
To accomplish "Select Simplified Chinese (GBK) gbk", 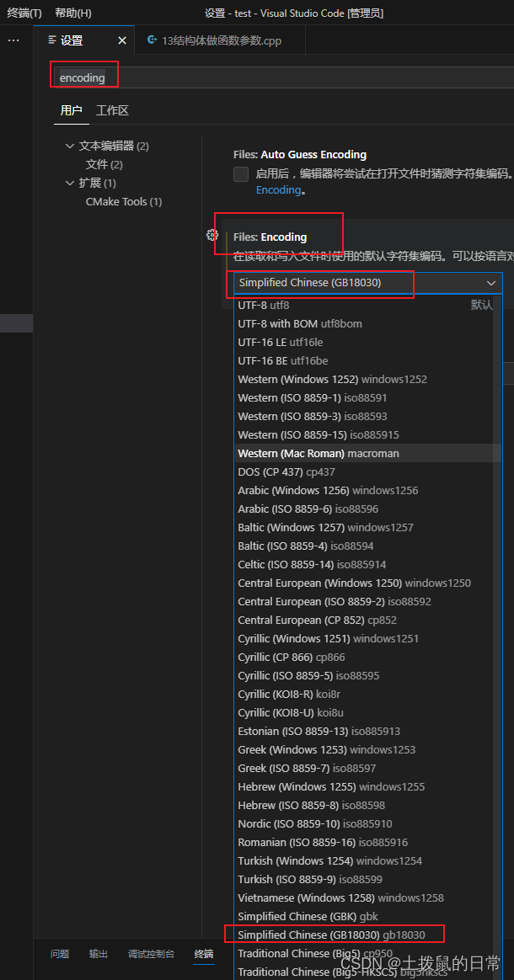I will (x=367, y=916).
